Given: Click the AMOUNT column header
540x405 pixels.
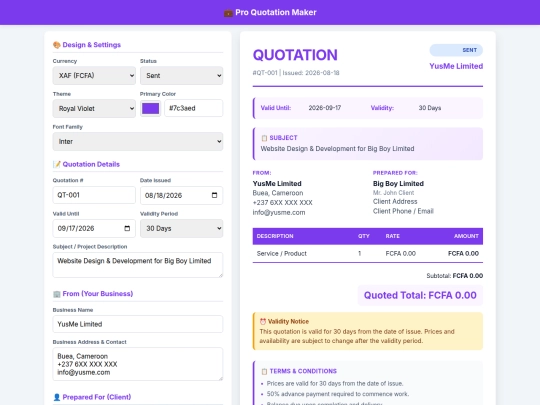Looking at the screenshot, I should click(466, 236).
